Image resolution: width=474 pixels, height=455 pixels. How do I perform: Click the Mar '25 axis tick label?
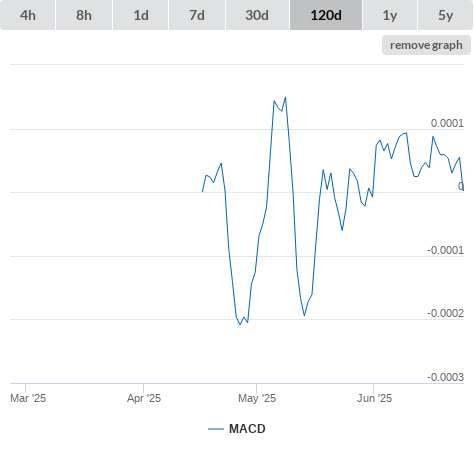(x=28, y=398)
